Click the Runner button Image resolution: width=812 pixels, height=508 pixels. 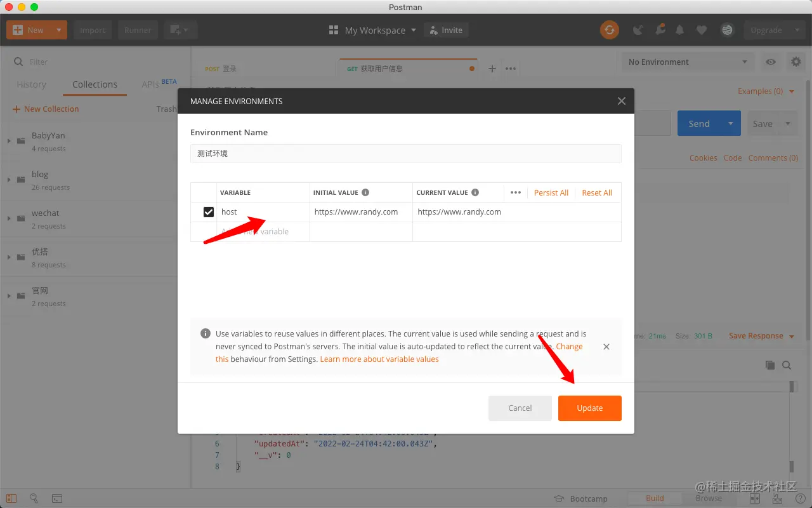(x=138, y=30)
